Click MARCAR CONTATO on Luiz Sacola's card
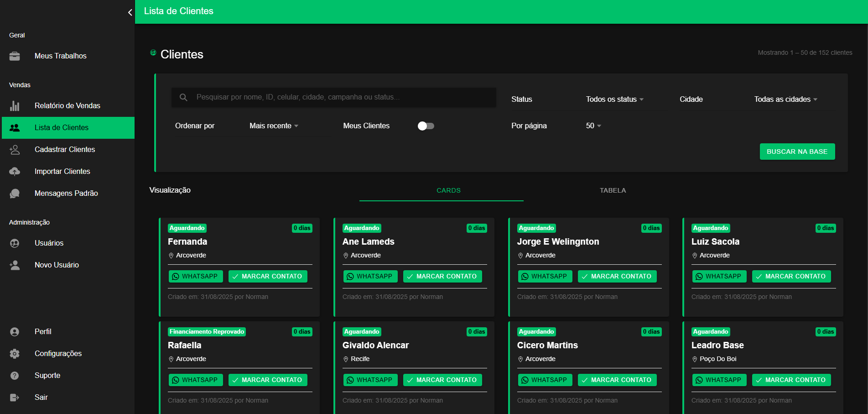This screenshot has height=414, width=868. [x=791, y=277]
